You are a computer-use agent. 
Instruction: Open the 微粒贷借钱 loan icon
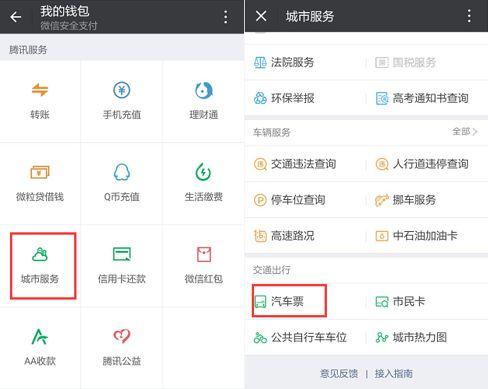[x=40, y=172]
